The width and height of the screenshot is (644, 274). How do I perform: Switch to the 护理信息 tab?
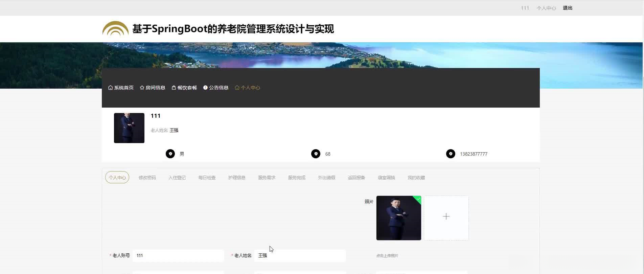click(x=237, y=178)
